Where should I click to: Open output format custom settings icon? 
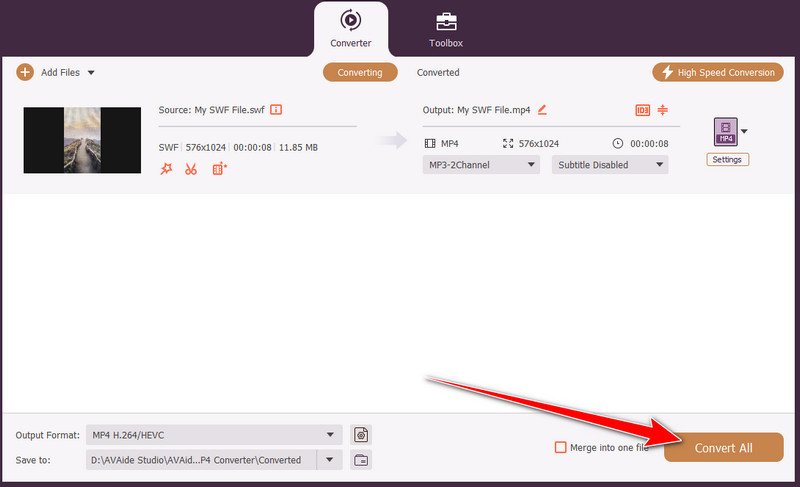pos(361,434)
